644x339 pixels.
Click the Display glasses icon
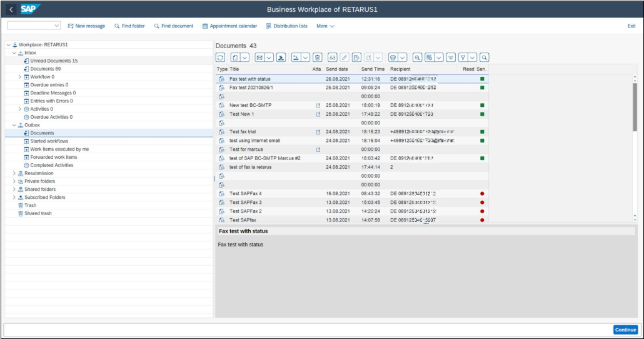click(x=333, y=57)
